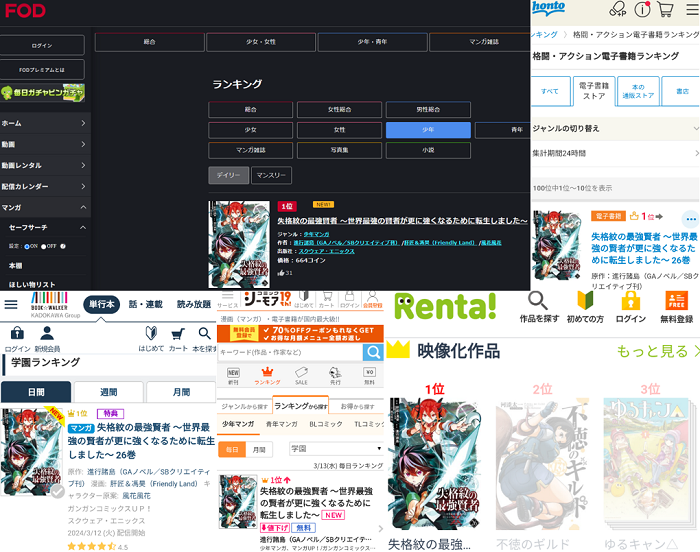Click the FOD safe search help icon
Viewport: 700px width, 552px height.
63,247
